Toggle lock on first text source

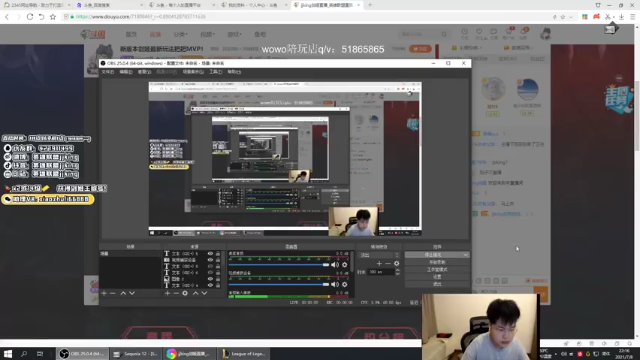point(218,253)
